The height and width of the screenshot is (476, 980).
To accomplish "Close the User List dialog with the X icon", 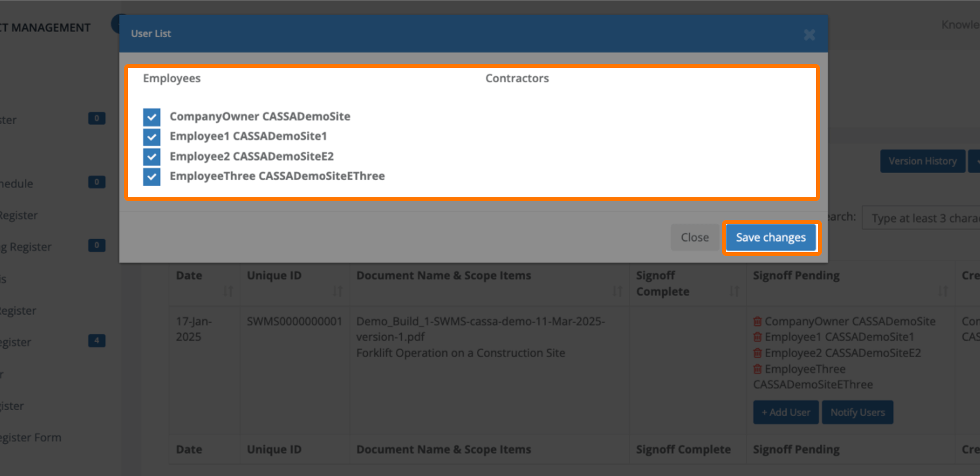I will coord(809,35).
